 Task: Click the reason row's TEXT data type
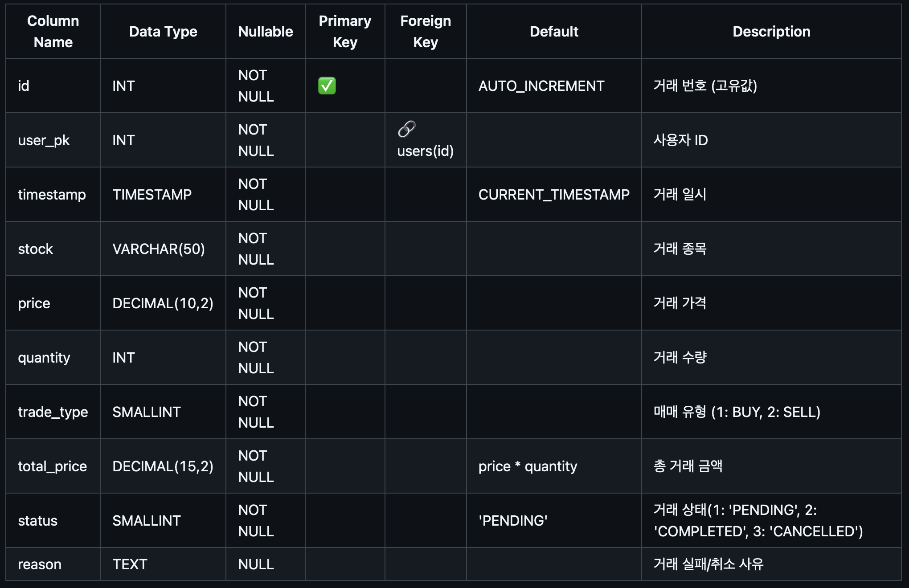tap(130, 564)
